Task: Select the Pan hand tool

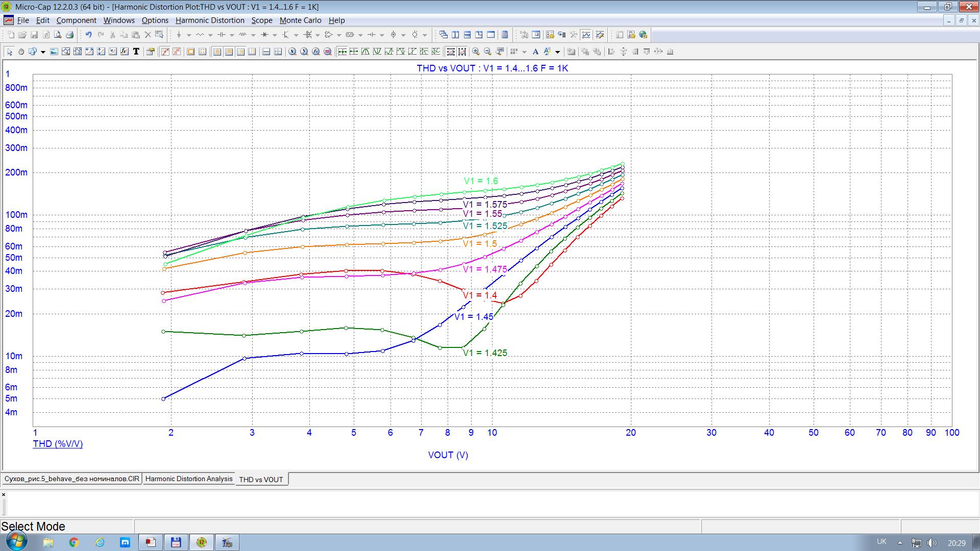Action: point(21,52)
